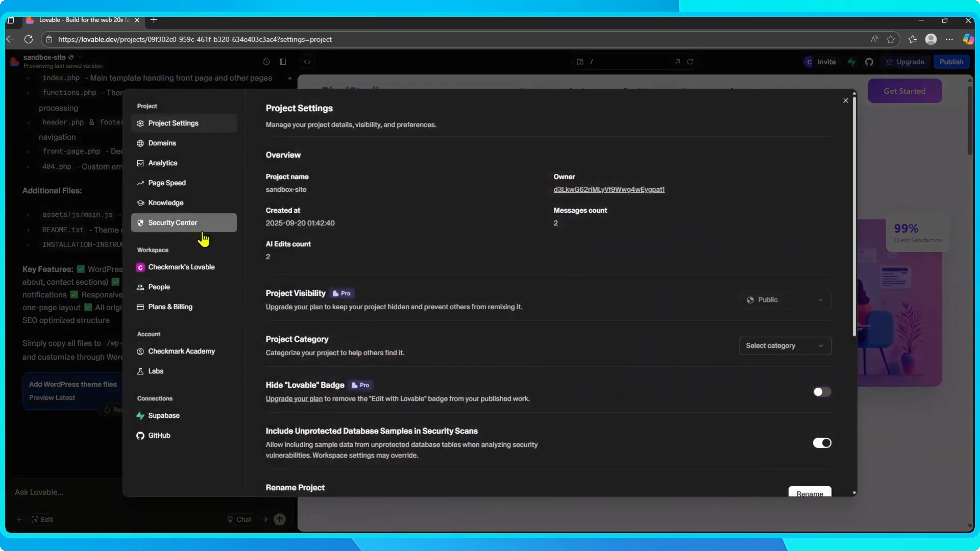Screen dimensions: 980x551
Task: Click Get Started button in preview
Action: [904, 91]
